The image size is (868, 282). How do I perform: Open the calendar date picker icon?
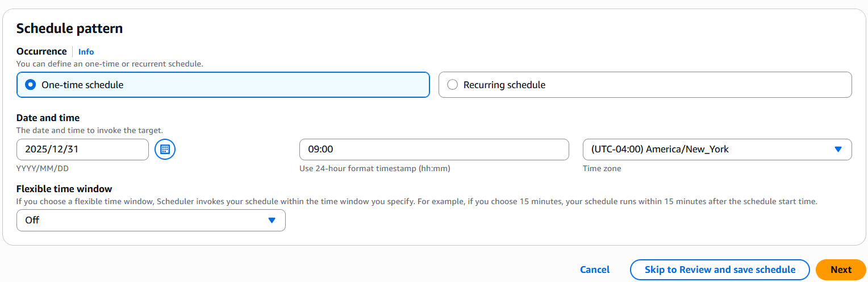[x=165, y=150]
